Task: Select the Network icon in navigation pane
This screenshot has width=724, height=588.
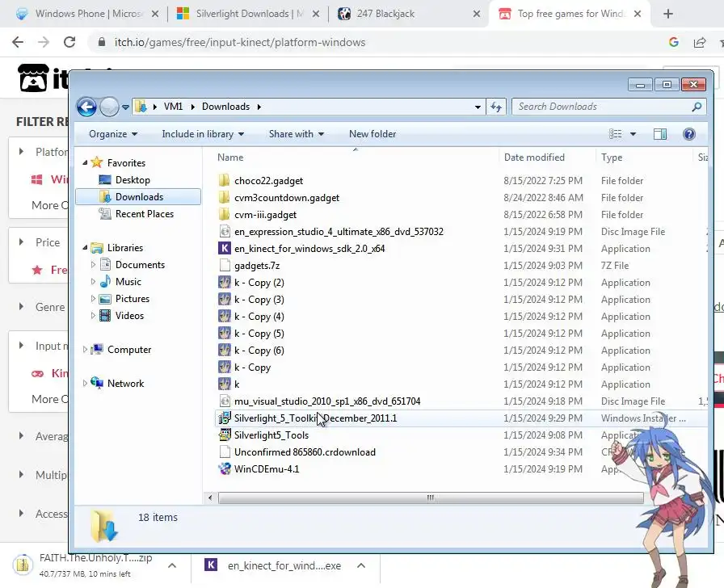Action: pos(97,383)
